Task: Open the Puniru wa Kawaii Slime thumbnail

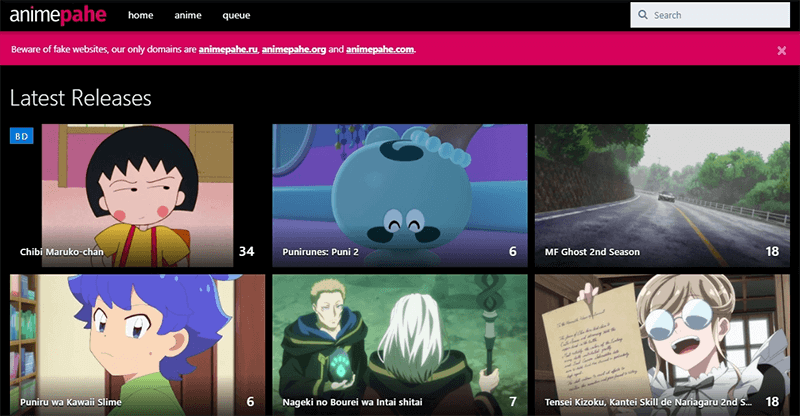Action: tap(137, 345)
